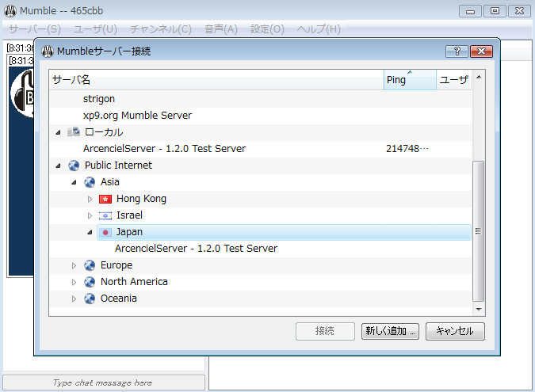Click the 214748… ping value
This screenshot has width=535, height=392.
point(407,149)
